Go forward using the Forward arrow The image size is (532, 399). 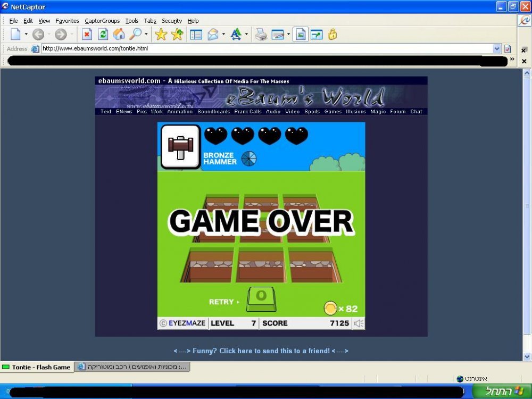click(x=61, y=34)
